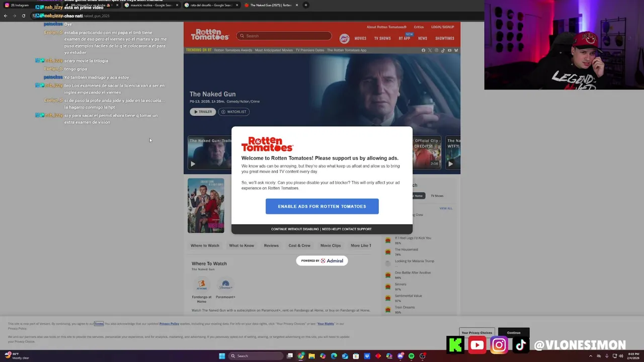644x362 pixels.
Task: Click View All in sidebar list
Action: tap(446, 208)
